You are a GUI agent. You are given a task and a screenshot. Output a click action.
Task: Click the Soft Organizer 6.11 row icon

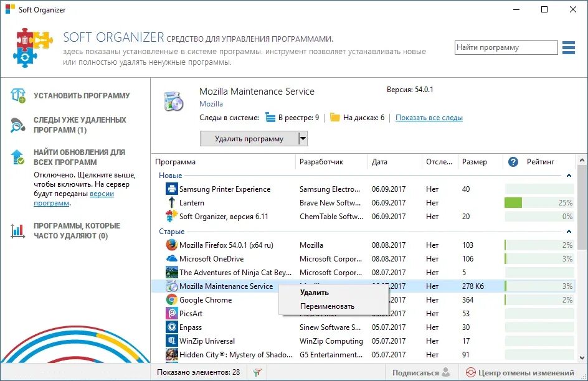coord(171,216)
